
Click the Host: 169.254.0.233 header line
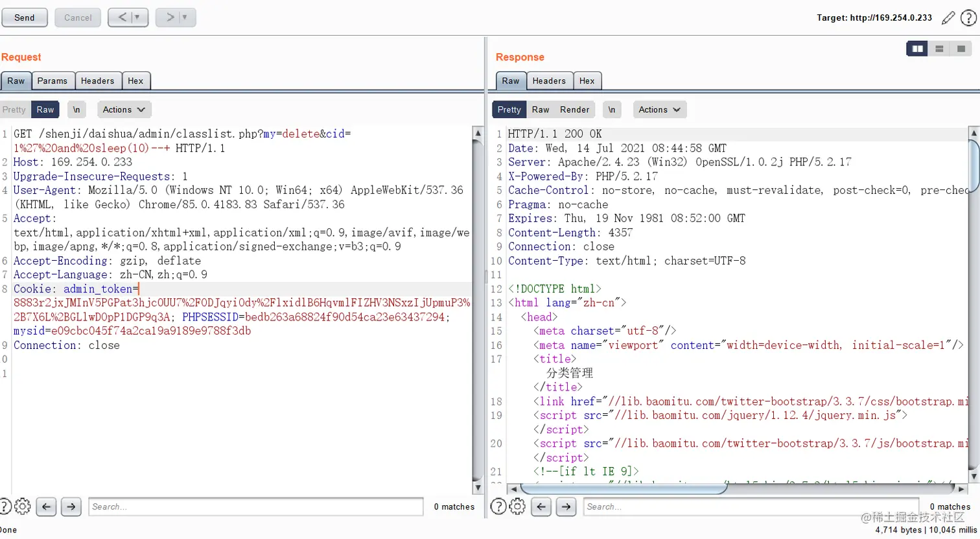coord(73,162)
